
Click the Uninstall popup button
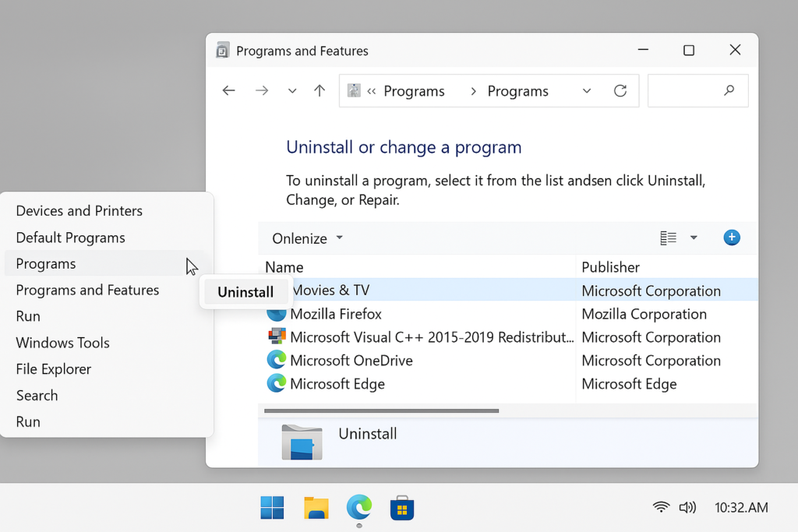245,292
